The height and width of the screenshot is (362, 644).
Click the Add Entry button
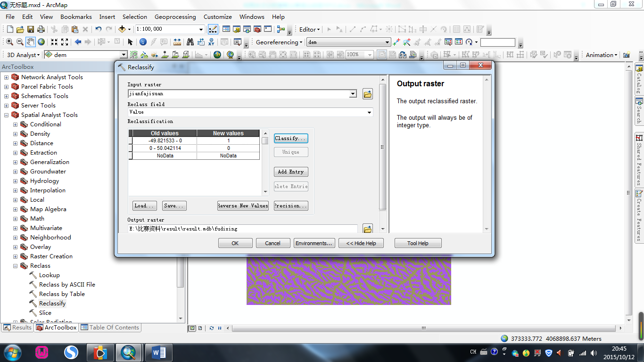click(x=291, y=172)
